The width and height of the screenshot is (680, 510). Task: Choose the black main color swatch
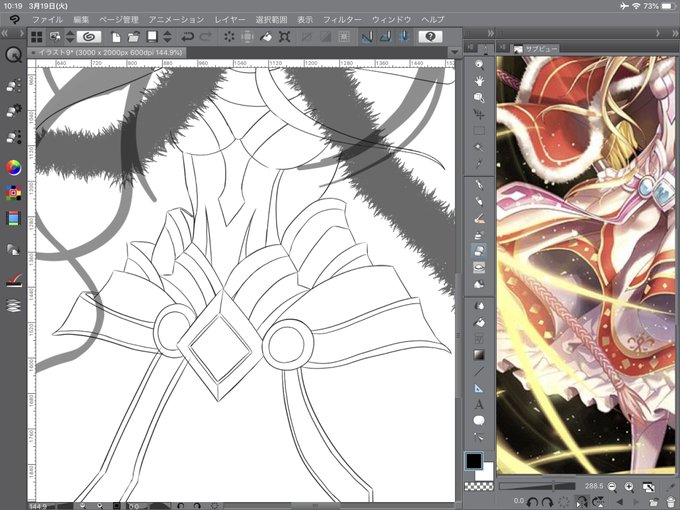point(474,461)
